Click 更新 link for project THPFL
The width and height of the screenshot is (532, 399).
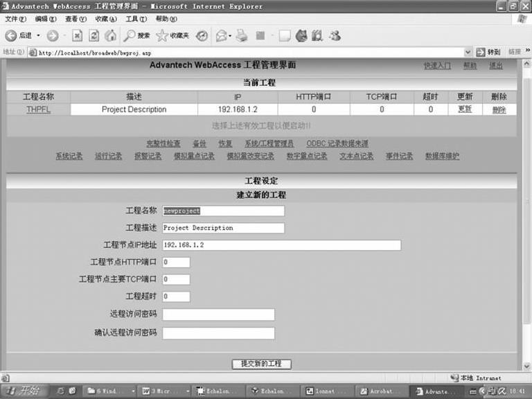(x=465, y=109)
